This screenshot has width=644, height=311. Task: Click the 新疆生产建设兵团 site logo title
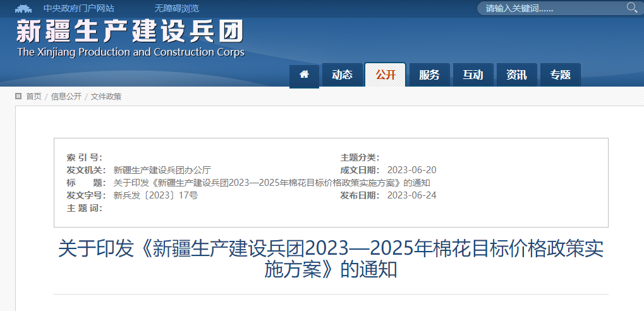pyautogui.click(x=130, y=32)
